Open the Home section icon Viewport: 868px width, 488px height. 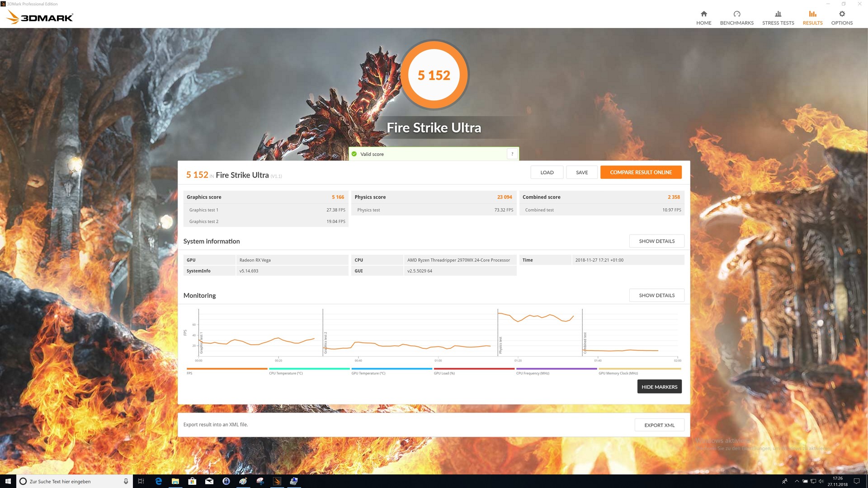[703, 14]
